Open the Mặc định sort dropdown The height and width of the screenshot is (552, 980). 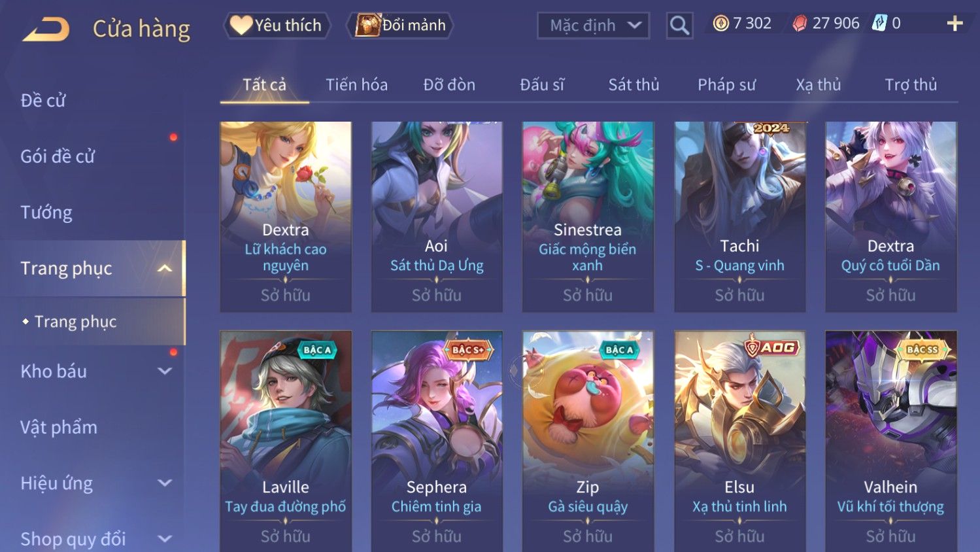pos(594,26)
